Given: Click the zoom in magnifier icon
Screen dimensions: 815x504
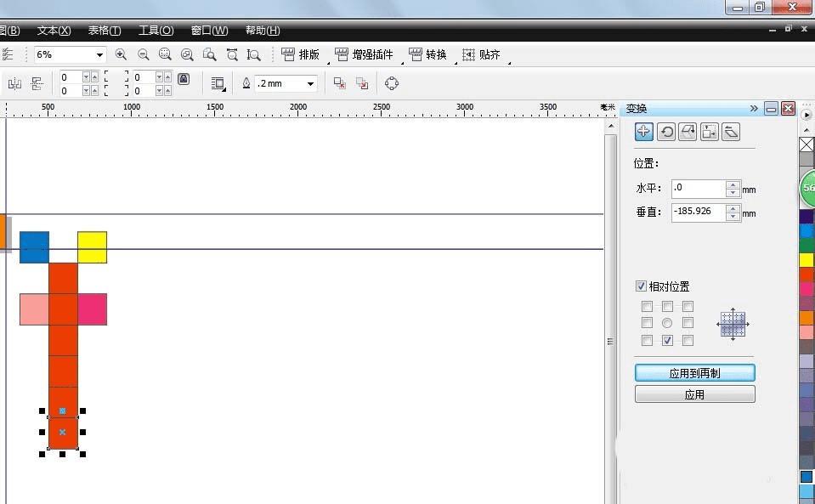Looking at the screenshot, I should (121, 54).
